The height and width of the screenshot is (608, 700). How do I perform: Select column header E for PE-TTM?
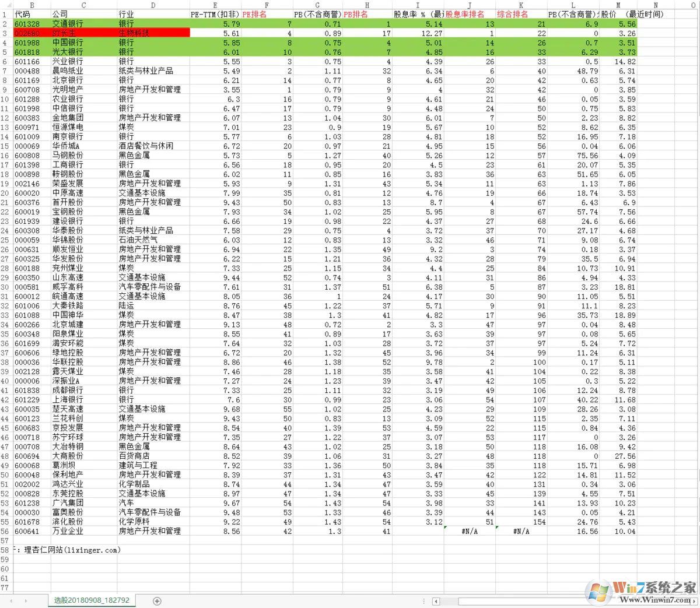[x=215, y=6]
